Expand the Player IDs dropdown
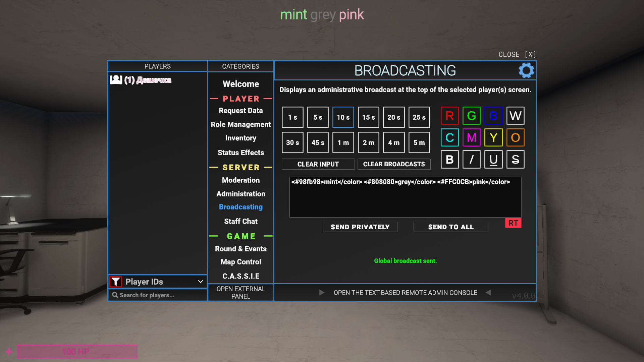 (x=158, y=282)
